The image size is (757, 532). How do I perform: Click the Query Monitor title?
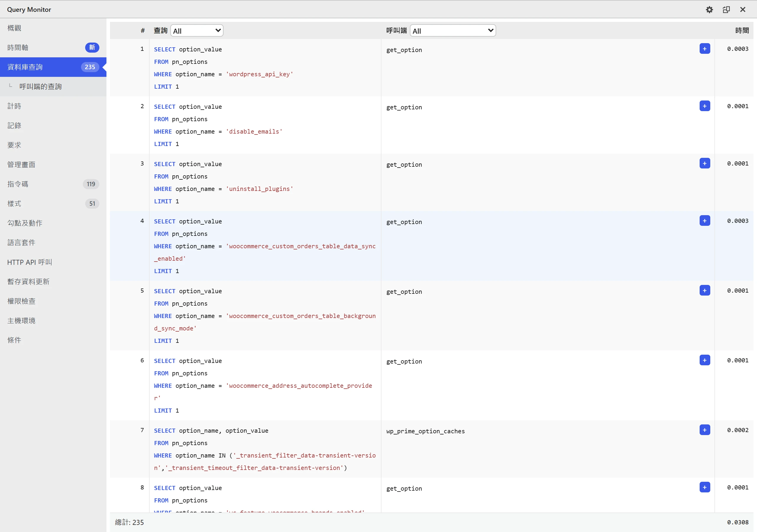(29, 9)
